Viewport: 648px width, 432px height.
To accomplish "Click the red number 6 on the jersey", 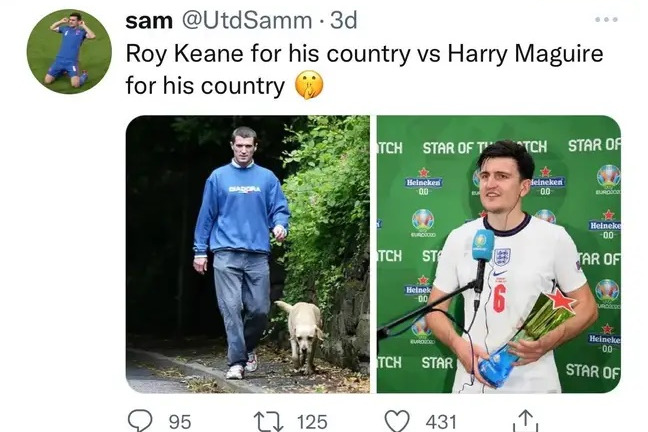I will (499, 298).
